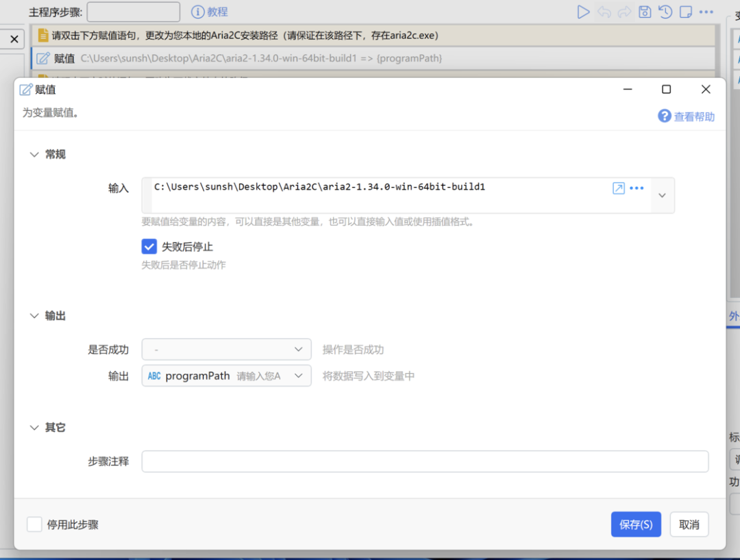The height and width of the screenshot is (560, 740).
Task: Collapse the 其它 section
Action: pos(34,428)
